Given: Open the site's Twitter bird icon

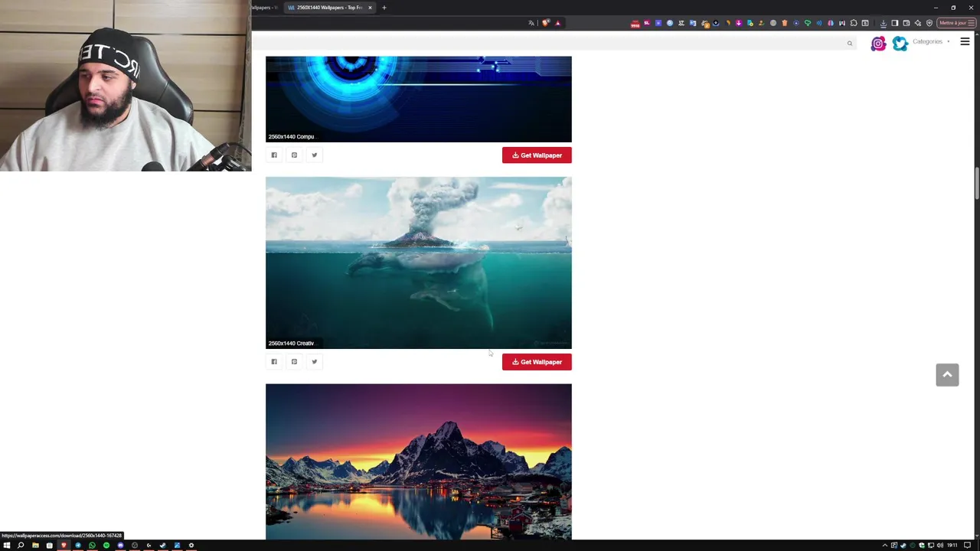Looking at the screenshot, I should point(900,44).
